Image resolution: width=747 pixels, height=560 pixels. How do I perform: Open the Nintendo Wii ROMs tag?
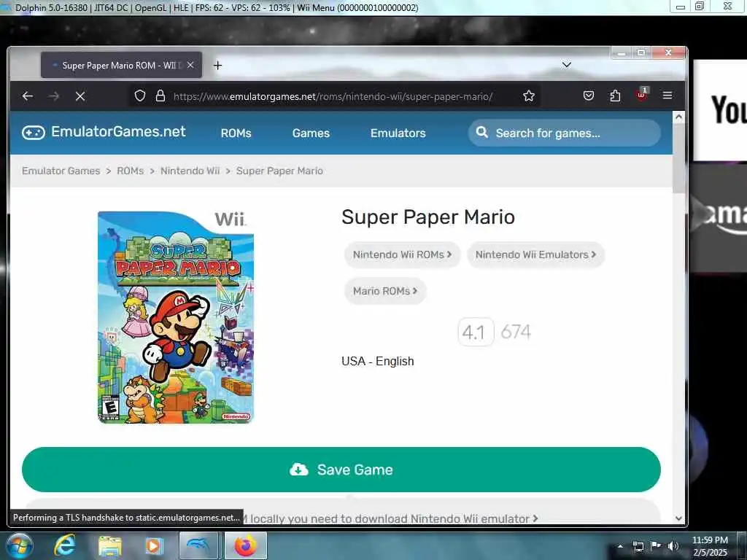click(402, 254)
